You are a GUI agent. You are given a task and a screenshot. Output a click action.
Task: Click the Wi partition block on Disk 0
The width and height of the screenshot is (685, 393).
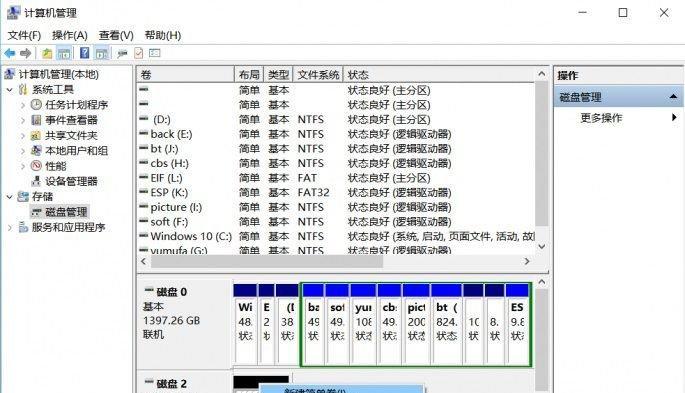[x=245, y=324]
